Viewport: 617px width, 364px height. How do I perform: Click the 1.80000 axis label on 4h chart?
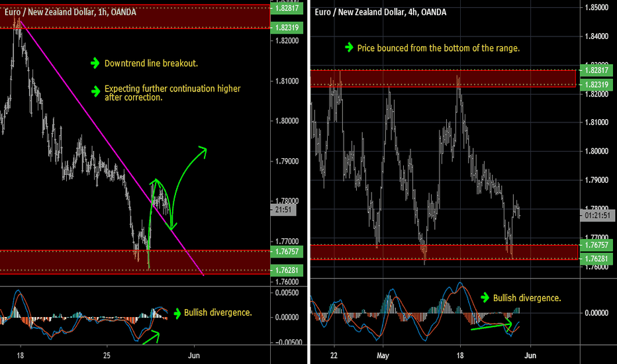(x=596, y=151)
